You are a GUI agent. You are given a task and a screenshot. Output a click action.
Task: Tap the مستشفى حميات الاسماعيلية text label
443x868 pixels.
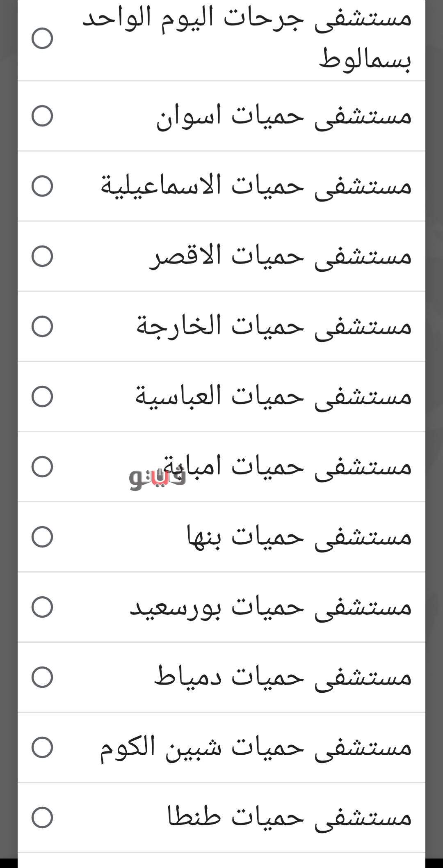[256, 186]
